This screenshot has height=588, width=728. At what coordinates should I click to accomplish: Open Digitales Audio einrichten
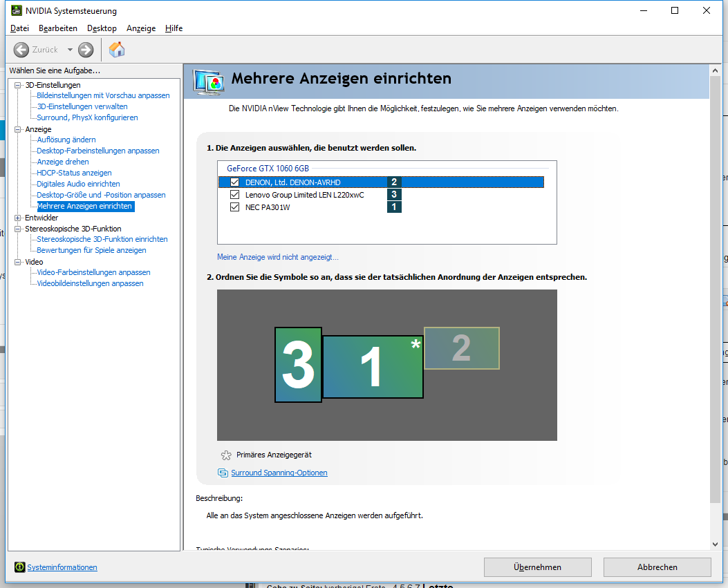click(78, 184)
